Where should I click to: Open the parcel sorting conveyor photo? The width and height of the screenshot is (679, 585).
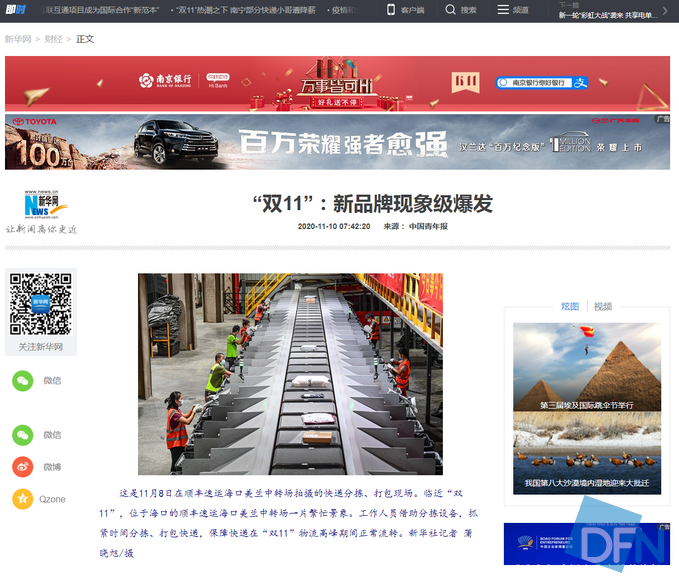pos(290,374)
